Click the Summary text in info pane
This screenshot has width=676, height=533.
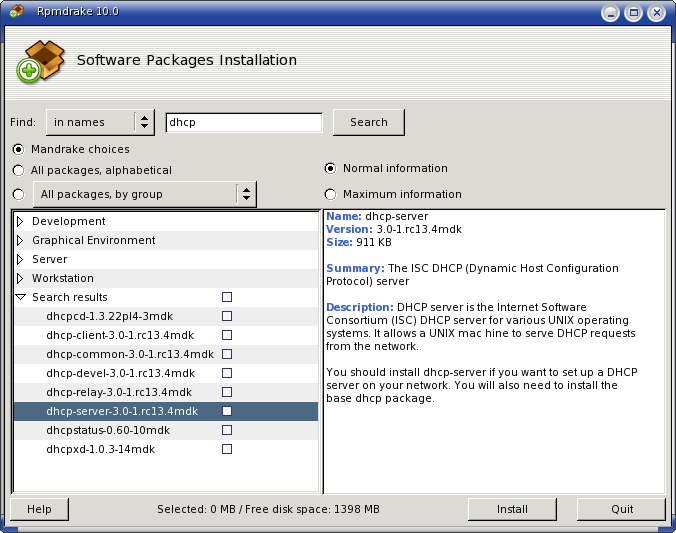click(x=473, y=275)
